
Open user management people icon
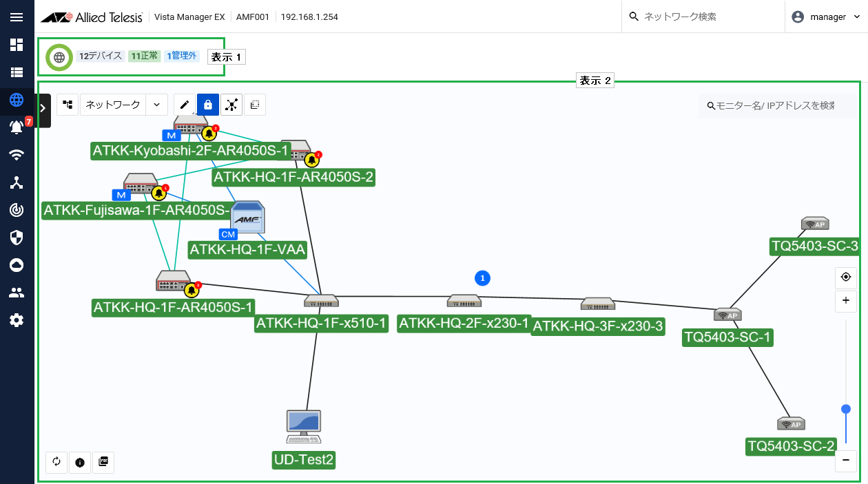17,293
